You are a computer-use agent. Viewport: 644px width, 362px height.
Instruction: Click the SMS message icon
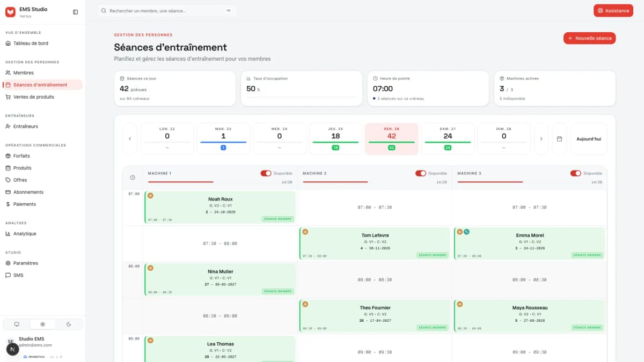[x=8, y=275]
